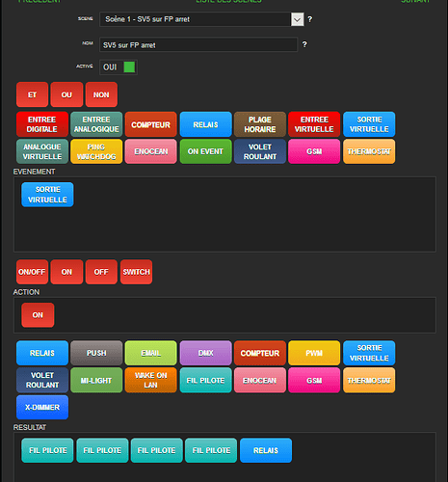Click the NON logic operator button
Viewport: 448px width, 482px height.
(x=101, y=94)
